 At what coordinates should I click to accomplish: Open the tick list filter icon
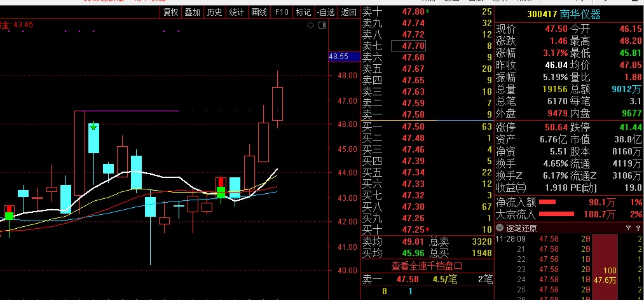coord(628,228)
